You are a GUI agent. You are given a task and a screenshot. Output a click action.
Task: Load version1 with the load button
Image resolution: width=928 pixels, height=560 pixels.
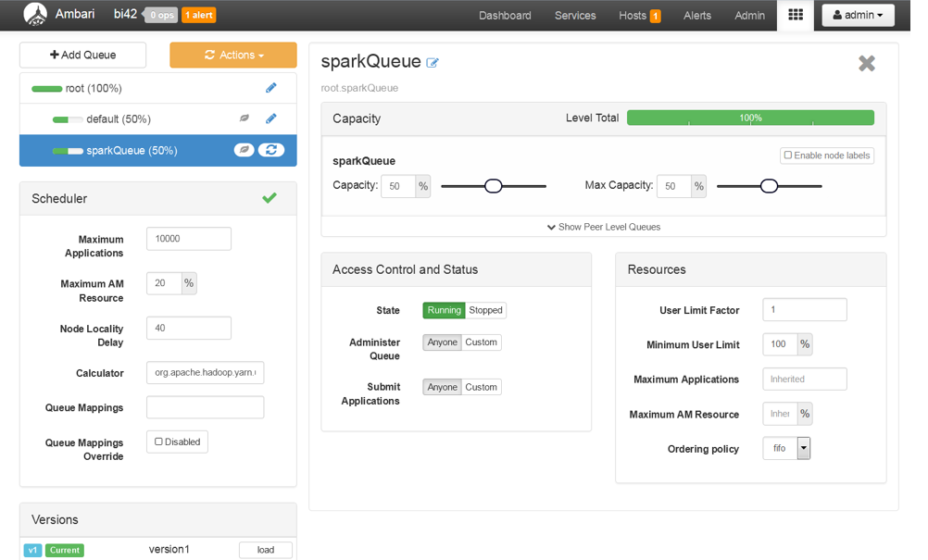coord(266,550)
